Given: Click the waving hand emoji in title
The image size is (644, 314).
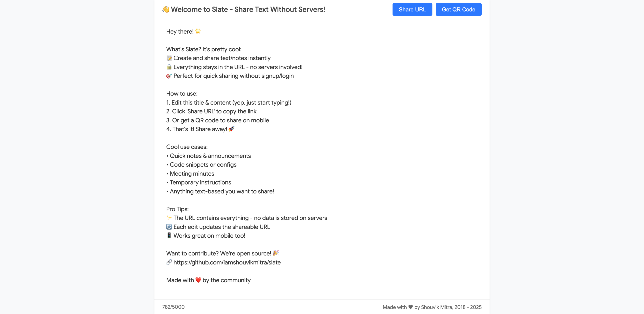Looking at the screenshot, I should click(166, 9).
